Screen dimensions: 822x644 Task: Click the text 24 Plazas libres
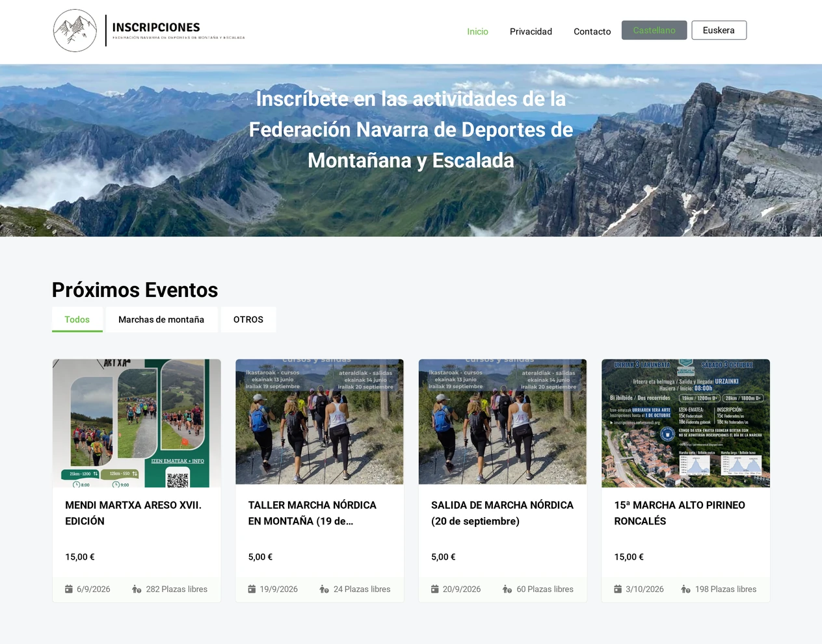[x=362, y=589]
